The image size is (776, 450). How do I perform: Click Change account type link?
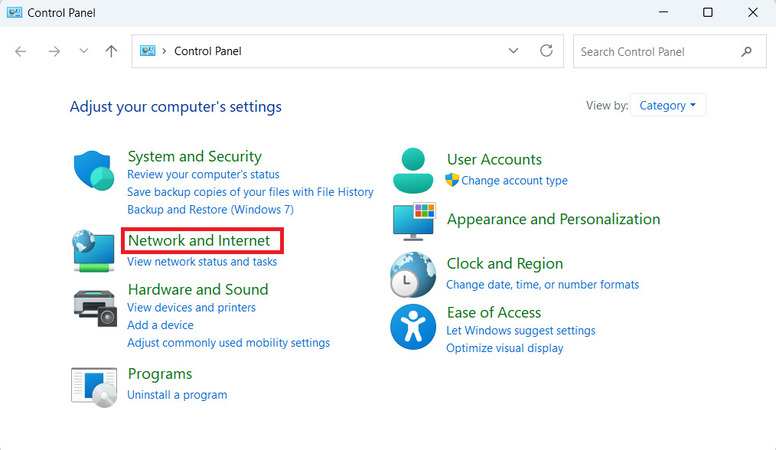point(515,181)
